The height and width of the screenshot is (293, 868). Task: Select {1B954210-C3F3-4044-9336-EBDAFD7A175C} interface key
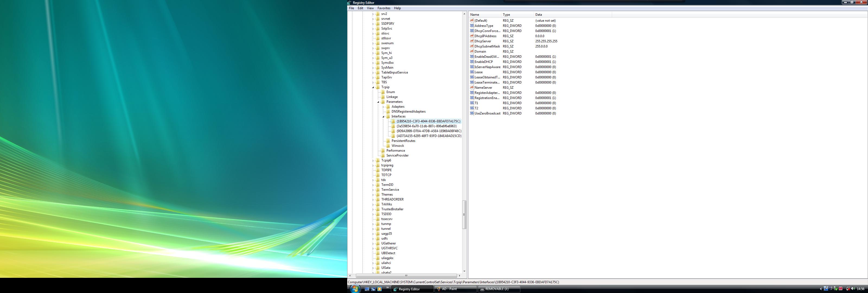428,121
